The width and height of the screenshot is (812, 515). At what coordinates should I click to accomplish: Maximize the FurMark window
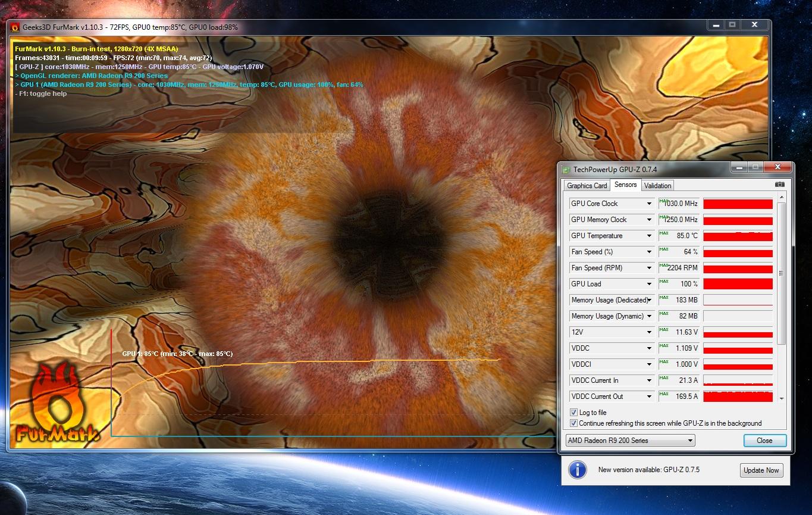[x=732, y=25]
